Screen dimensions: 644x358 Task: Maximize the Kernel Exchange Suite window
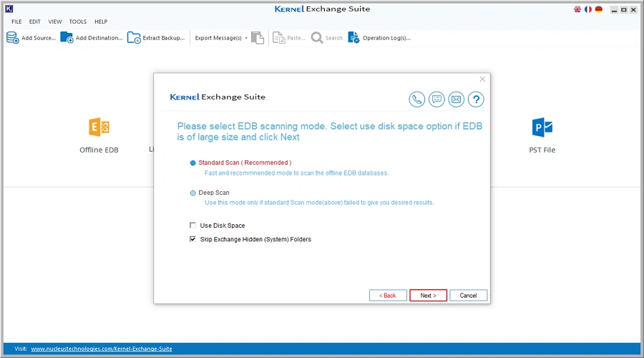[624, 10]
